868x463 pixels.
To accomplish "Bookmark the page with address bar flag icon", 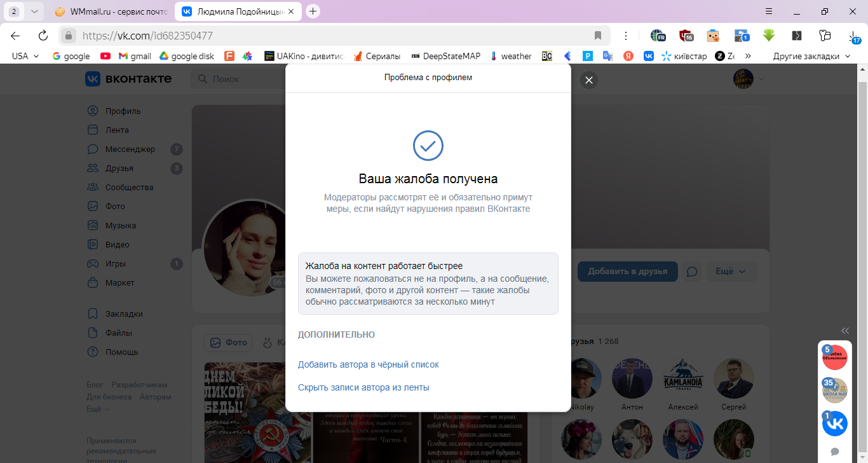I will click(x=598, y=36).
